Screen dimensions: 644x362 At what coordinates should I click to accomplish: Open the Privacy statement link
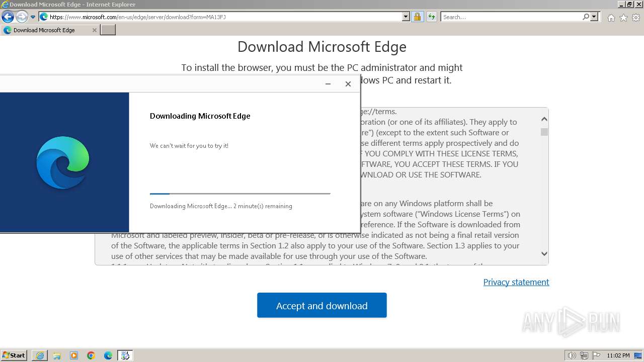point(516,282)
